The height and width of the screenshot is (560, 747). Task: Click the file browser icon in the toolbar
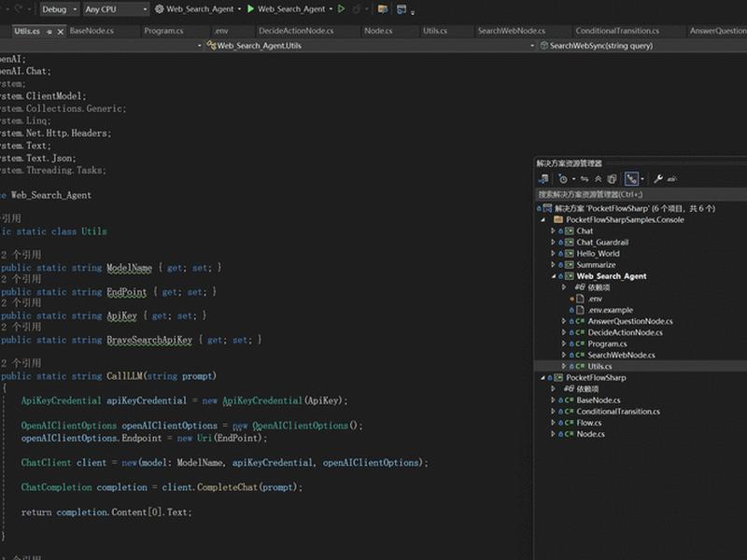click(x=383, y=9)
